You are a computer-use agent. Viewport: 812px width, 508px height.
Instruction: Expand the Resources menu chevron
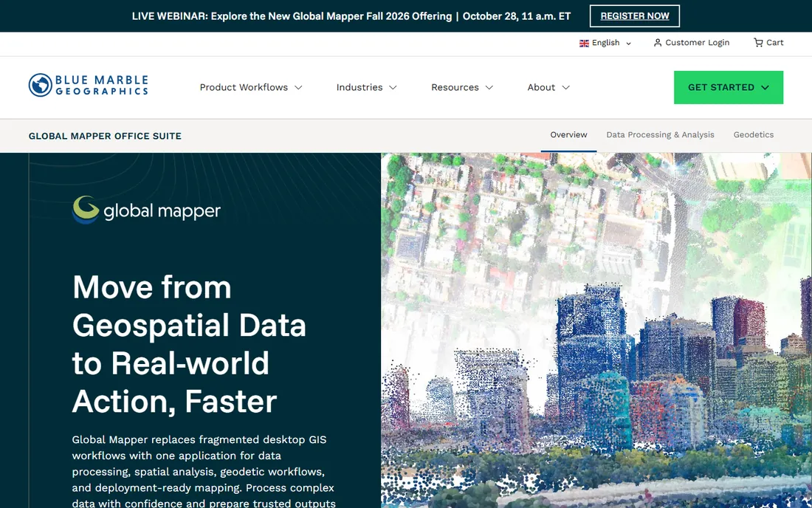coord(489,88)
